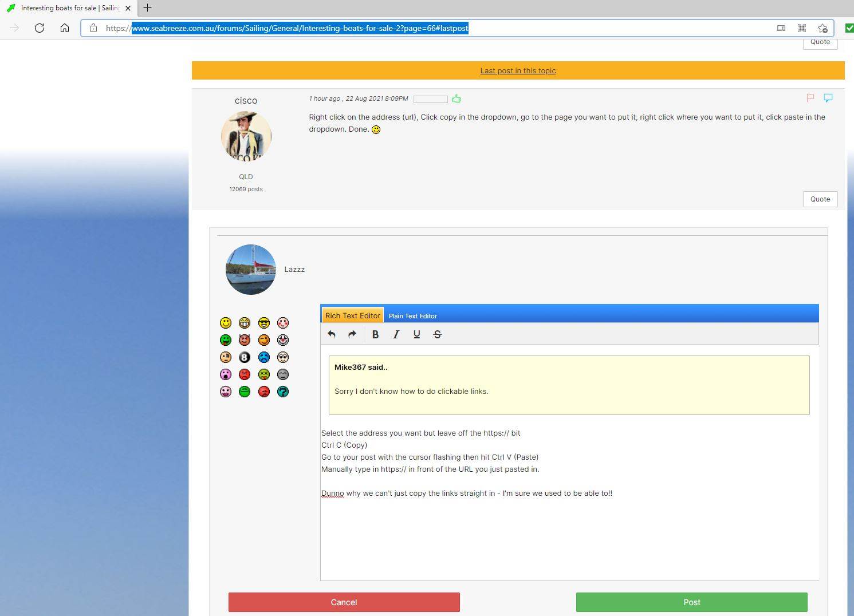The image size is (854, 616).
Task: Click the browser refresh button
Action: click(x=40, y=28)
